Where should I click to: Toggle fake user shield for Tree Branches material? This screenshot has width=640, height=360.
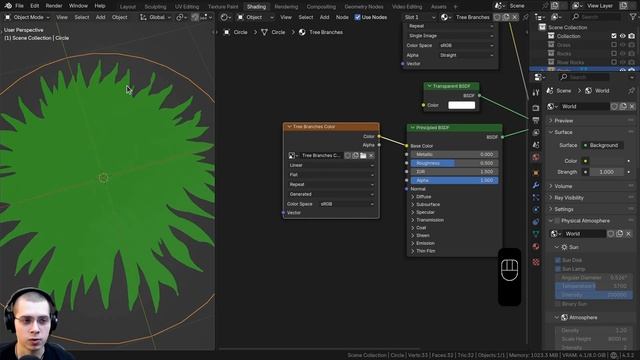point(497,17)
